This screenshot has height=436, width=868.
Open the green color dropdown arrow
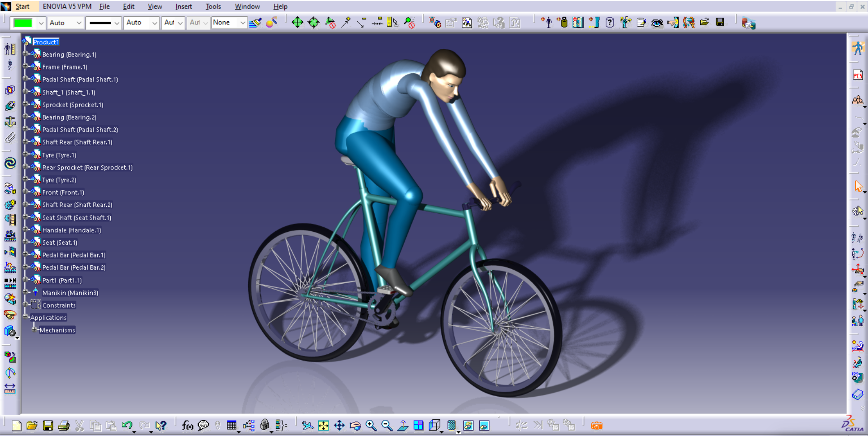41,23
